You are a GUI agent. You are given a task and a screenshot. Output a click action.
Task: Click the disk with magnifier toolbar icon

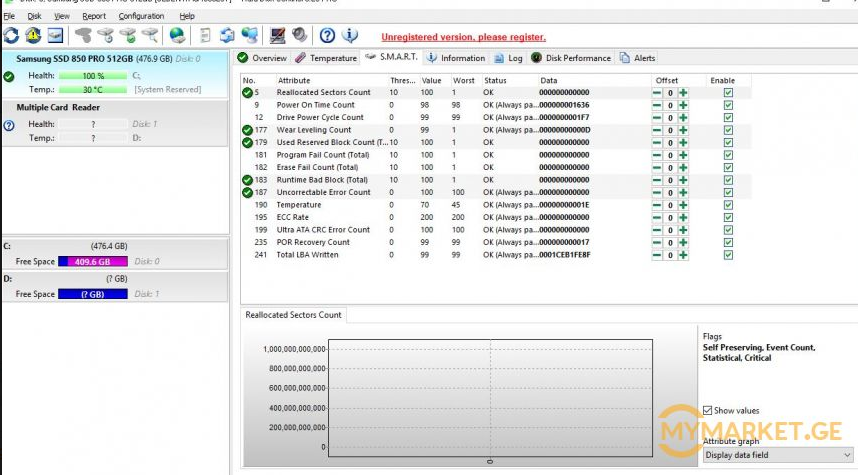coord(150,36)
